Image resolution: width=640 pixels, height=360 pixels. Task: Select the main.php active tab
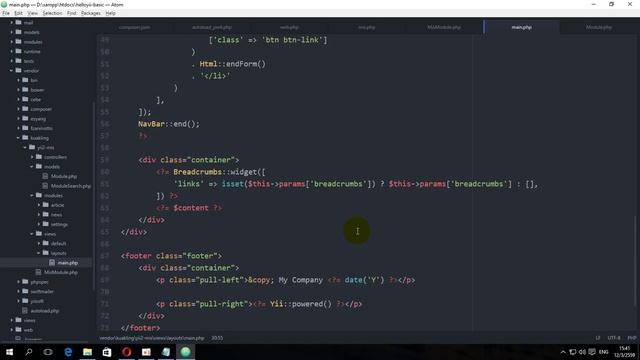point(522,27)
